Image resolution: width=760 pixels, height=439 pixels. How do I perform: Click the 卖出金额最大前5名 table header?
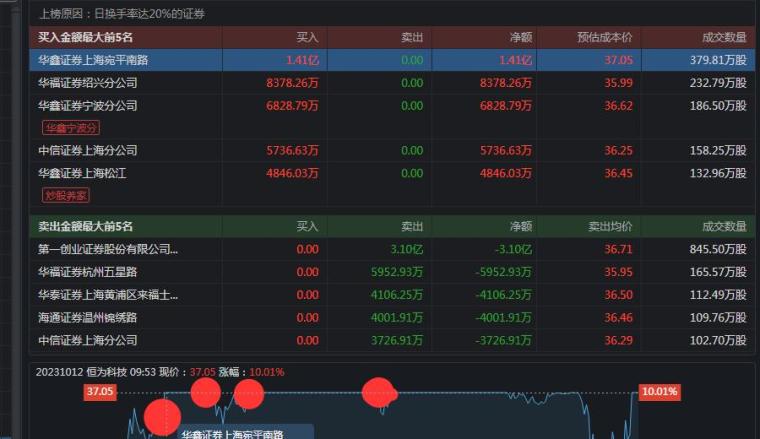click(x=85, y=226)
